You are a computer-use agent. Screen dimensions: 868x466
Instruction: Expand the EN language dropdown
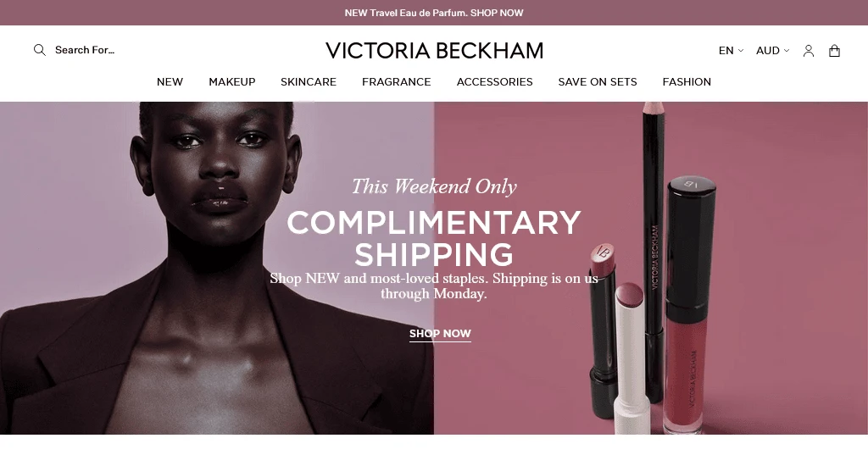click(x=731, y=50)
